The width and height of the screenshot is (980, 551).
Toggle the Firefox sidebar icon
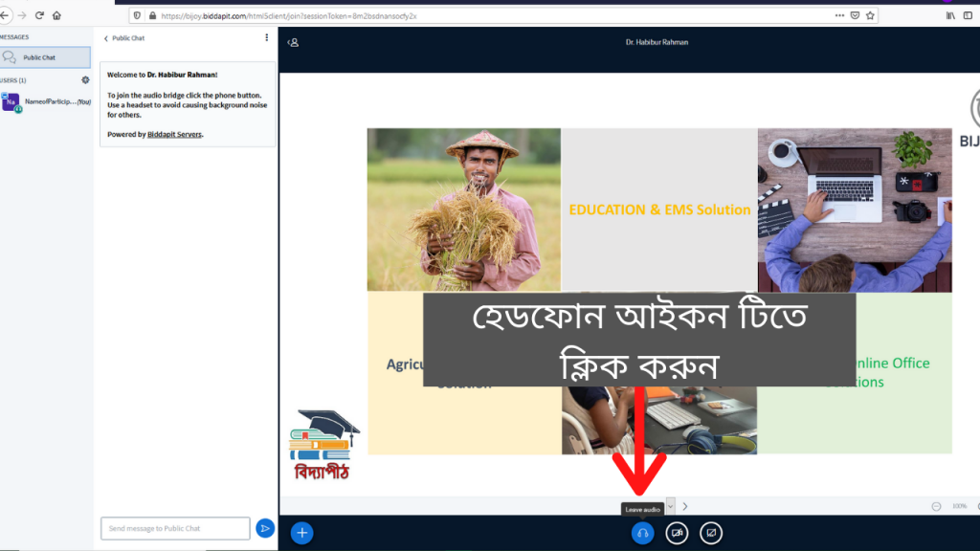pyautogui.click(x=968, y=15)
